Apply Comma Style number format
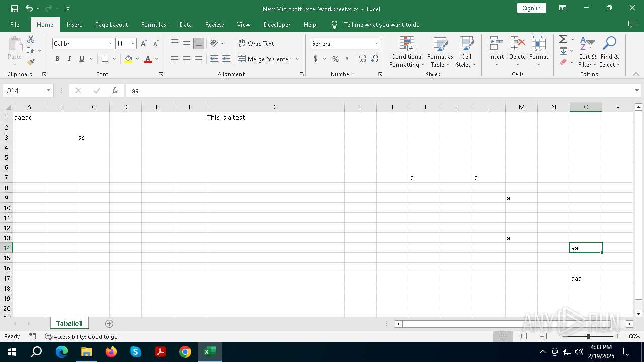Viewport: 644px width, 362px height. point(347,59)
